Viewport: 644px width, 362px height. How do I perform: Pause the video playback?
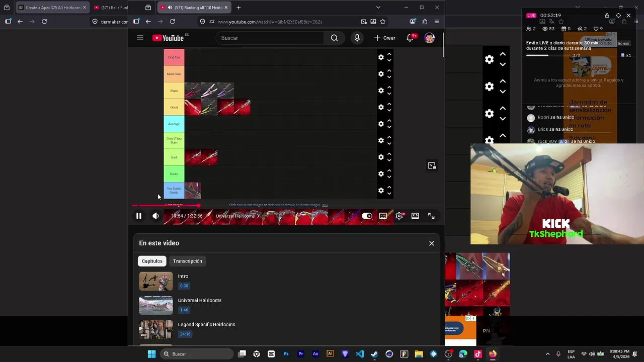[x=139, y=216]
